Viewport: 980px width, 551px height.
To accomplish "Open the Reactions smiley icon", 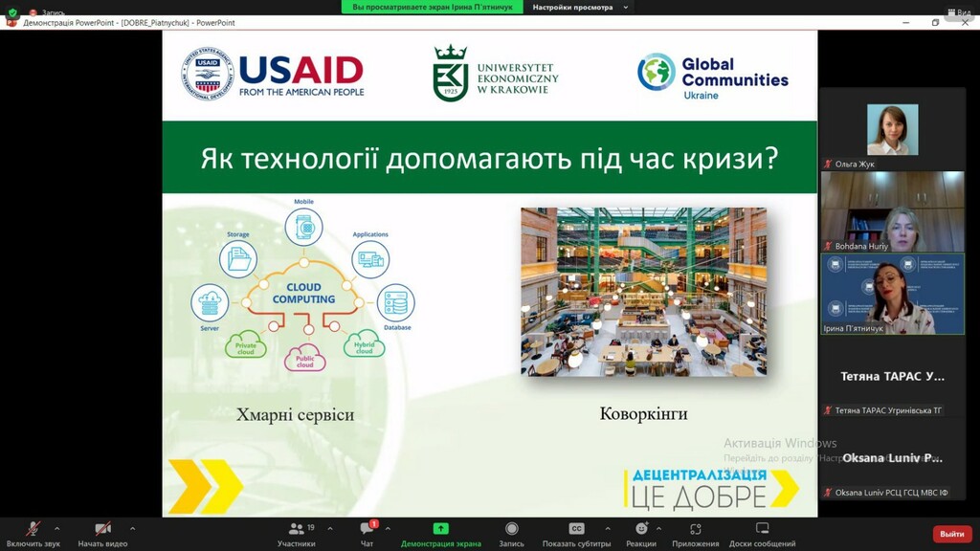I will click(641, 528).
